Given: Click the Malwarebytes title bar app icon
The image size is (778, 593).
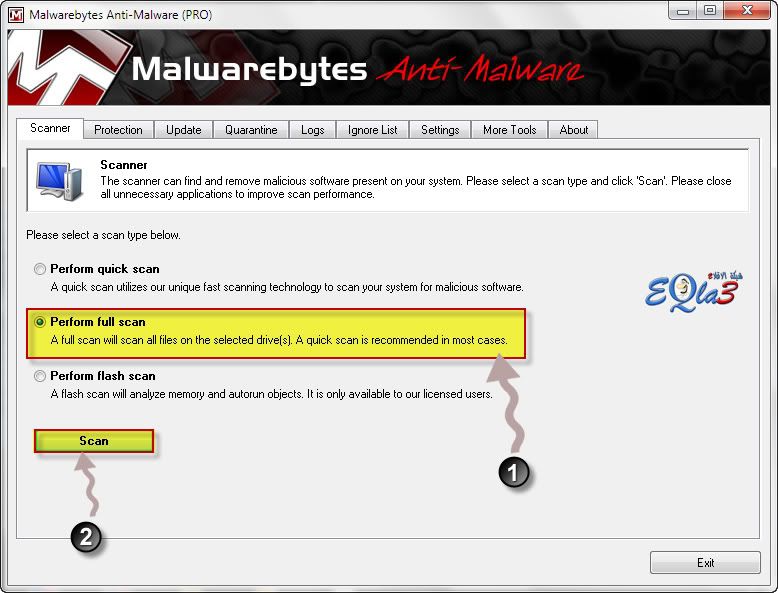Looking at the screenshot, I should (16, 14).
